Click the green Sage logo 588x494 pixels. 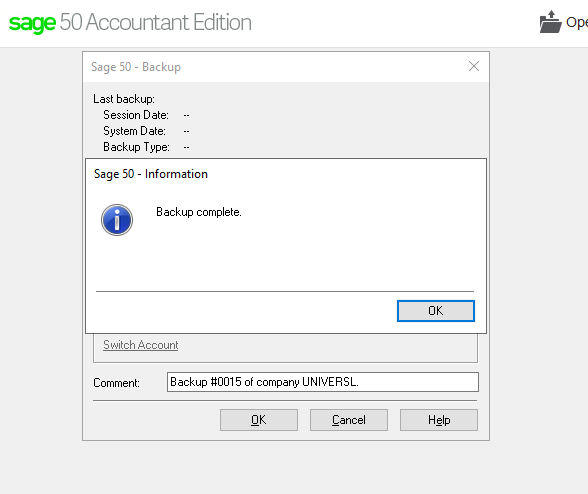click(32, 23)
